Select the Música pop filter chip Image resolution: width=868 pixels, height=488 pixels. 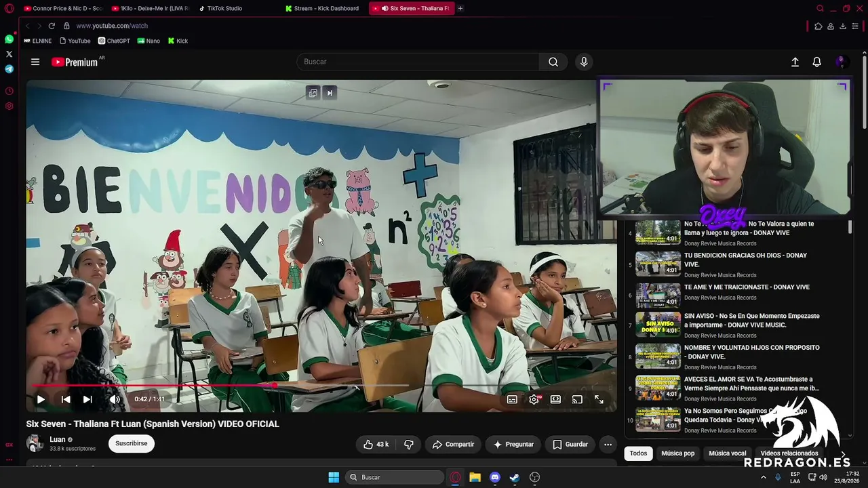coord(678,453)
